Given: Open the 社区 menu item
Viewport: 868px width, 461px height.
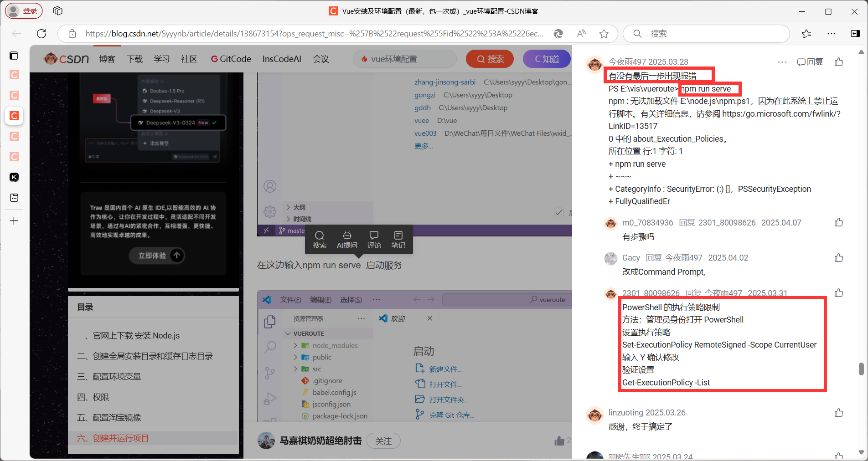Looking at the screenshot, I should (x=189, y=59).
